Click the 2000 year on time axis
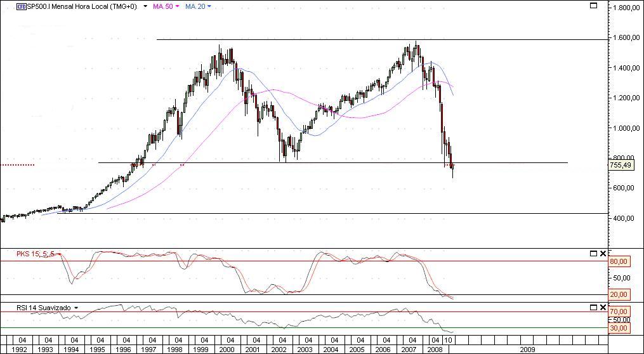The image size is (644, 354). (x=227, y=349)
